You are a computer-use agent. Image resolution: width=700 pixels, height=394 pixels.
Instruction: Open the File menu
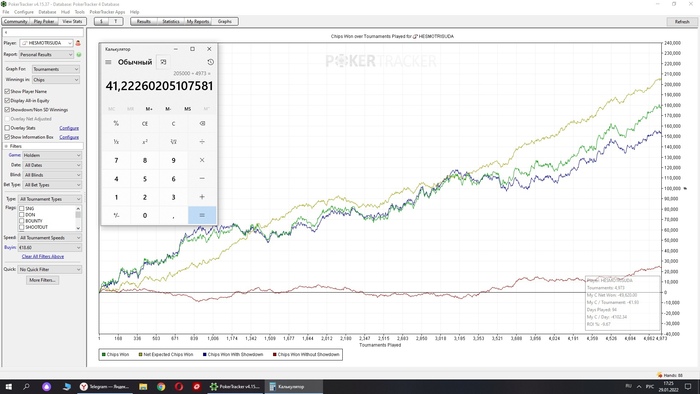point(6,12)
